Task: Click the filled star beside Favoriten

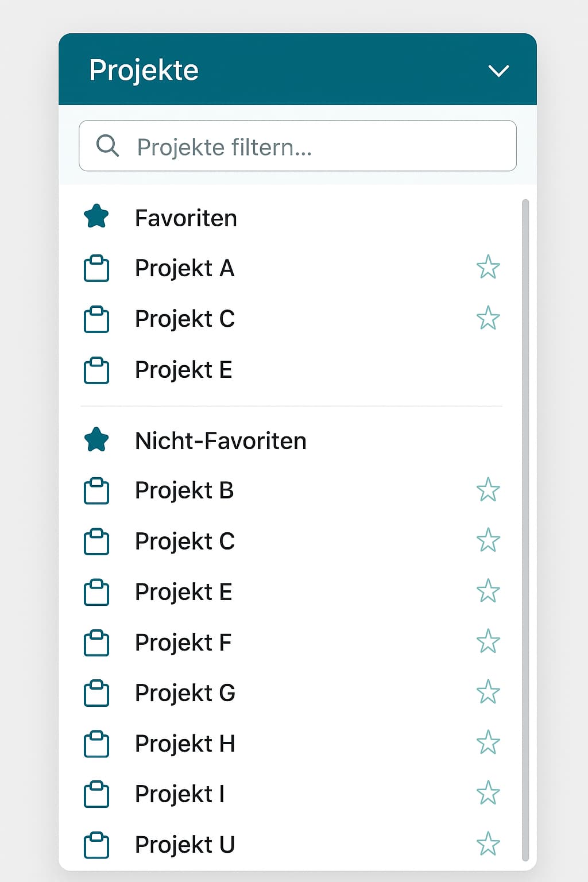Action: 96,216
